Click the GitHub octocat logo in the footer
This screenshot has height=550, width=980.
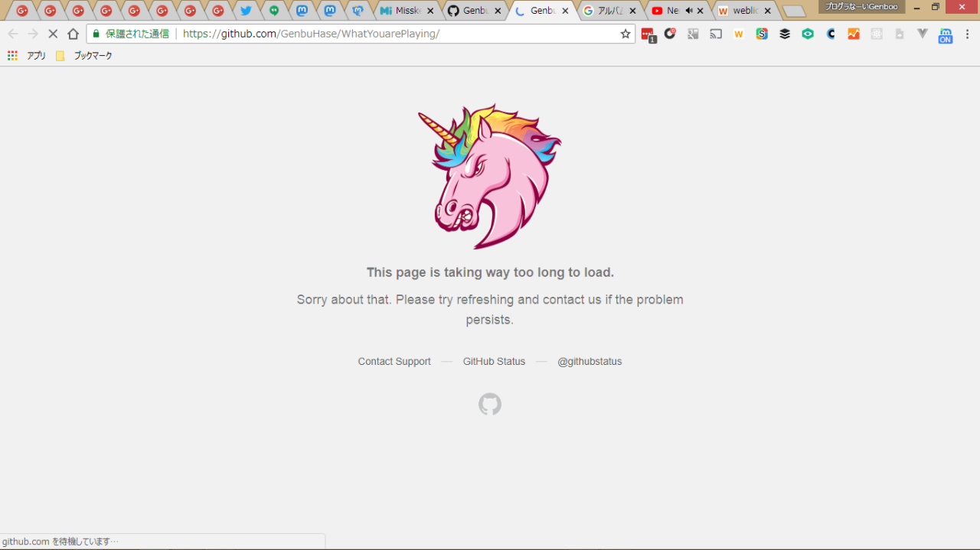[x=490, y=404]
